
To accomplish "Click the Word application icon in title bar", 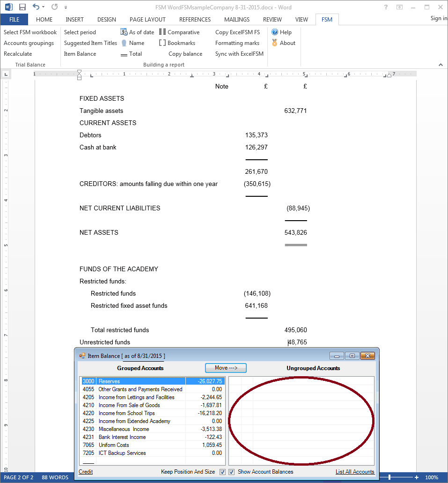I will pyautogui.click(x=8, y=7).
